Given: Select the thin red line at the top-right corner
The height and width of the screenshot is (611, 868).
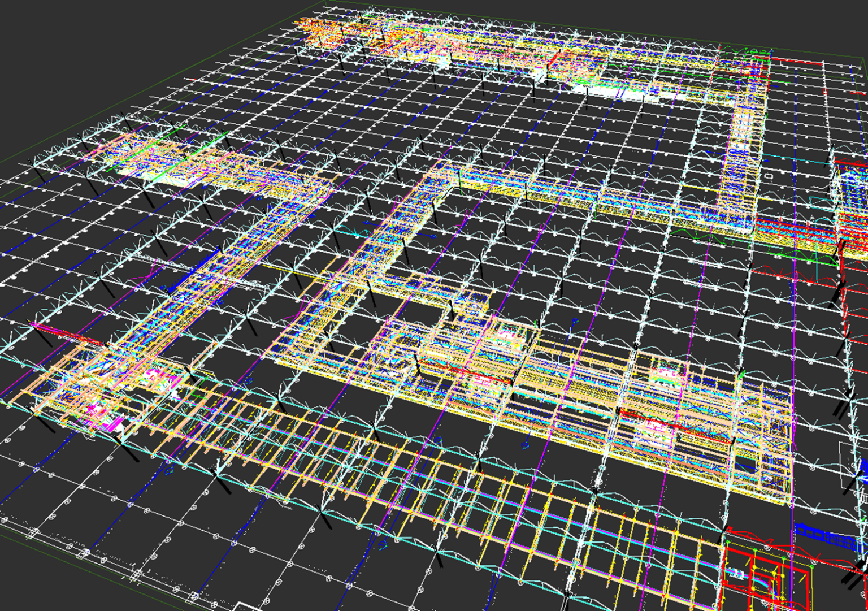Looking at the screenshot, I should pos(797,60).
